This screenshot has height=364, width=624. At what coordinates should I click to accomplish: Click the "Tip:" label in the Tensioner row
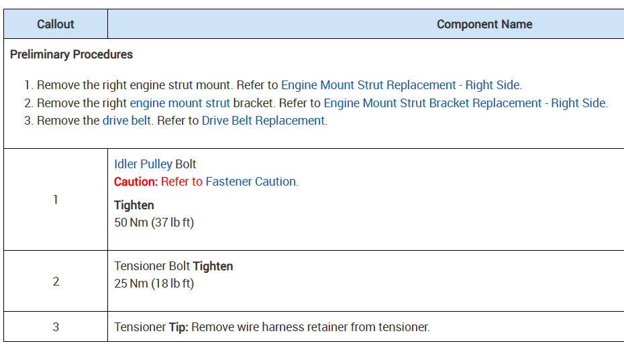(178, 327)
